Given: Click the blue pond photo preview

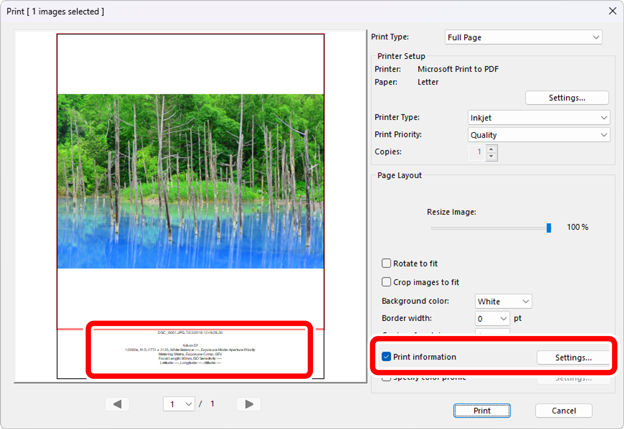Looking at the screenshot, I should 190,181.
